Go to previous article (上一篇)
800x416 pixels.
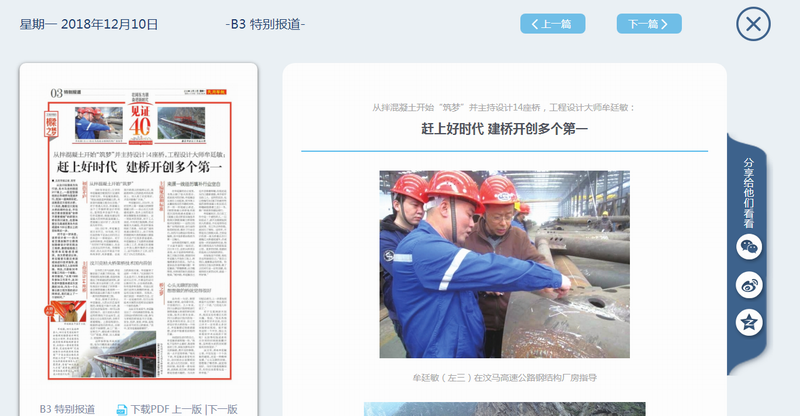[552, 24]
